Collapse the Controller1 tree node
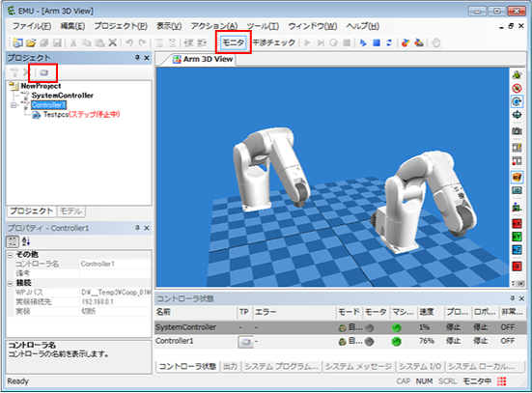532x393 pixels. [14, 105]
